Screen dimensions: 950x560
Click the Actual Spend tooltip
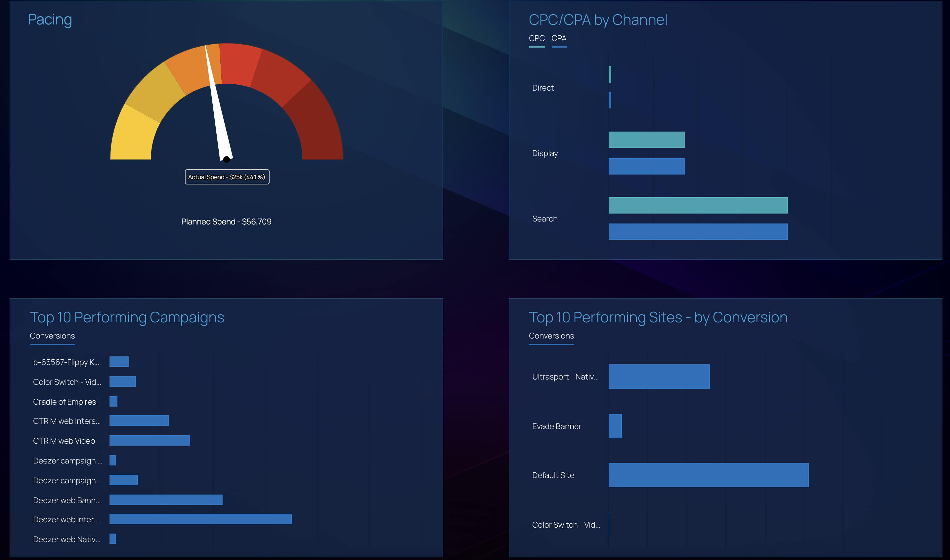pos(227,177)
